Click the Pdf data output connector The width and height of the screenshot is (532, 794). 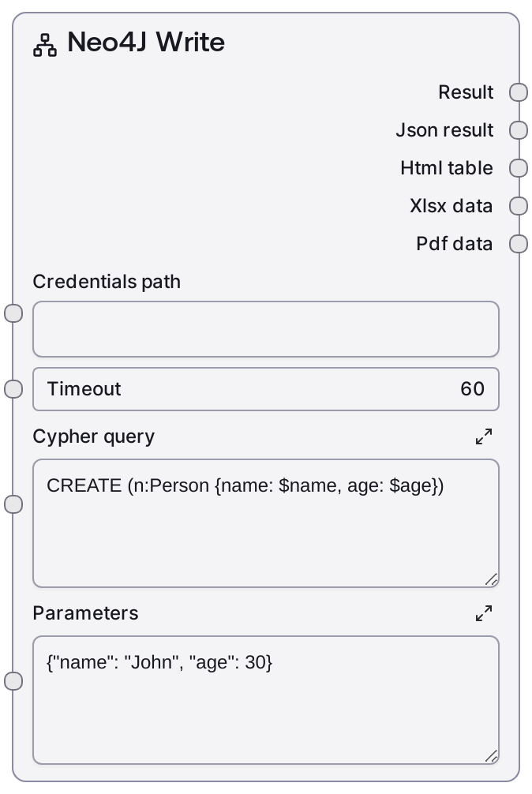click(x=518, y=244)
